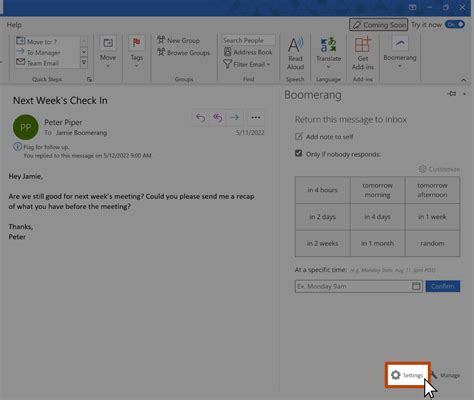Choose 'in 2 weeks' option

322,243
